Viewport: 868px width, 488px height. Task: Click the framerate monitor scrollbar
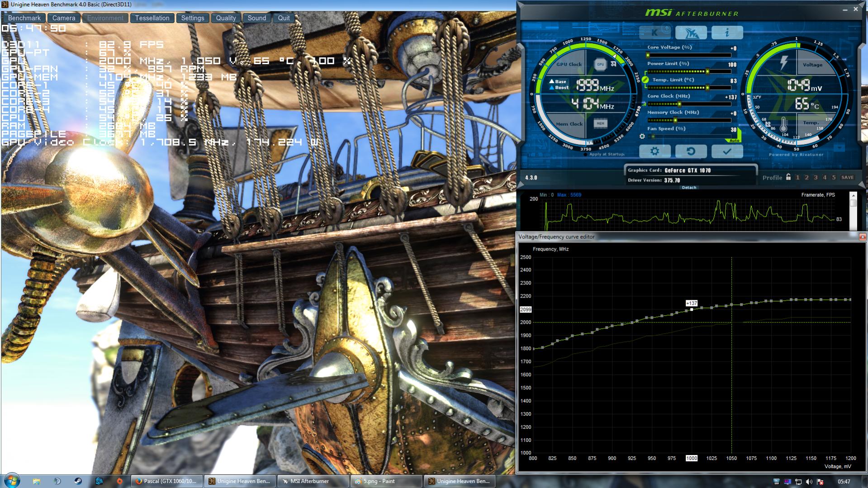854,211
